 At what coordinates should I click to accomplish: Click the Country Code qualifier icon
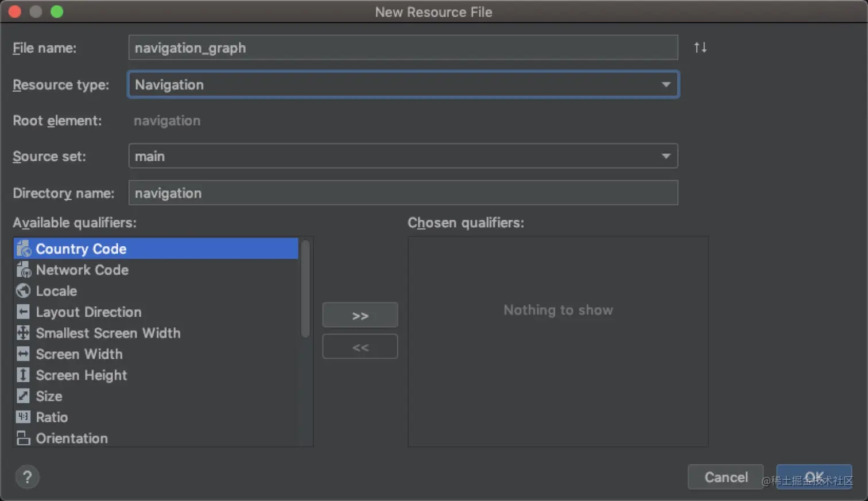24,248
